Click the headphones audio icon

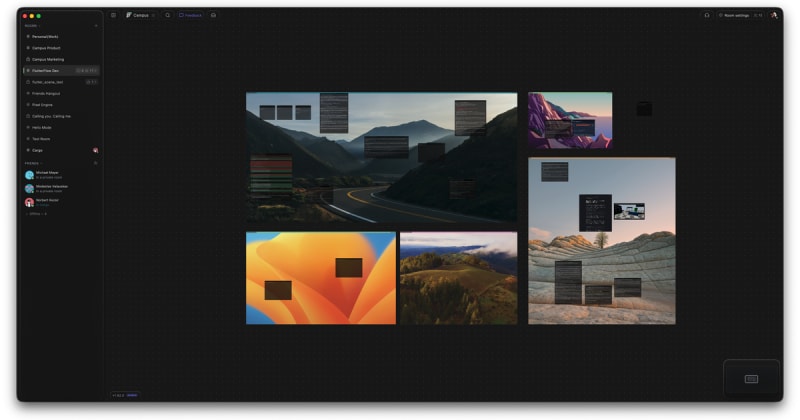pyautogui.click(x=707, y=15)
